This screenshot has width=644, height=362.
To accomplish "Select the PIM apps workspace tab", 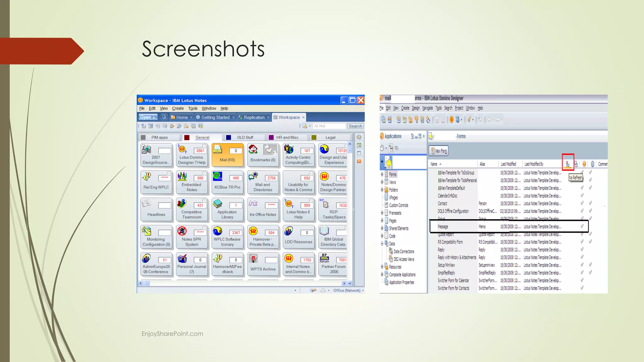I will 159,137.
